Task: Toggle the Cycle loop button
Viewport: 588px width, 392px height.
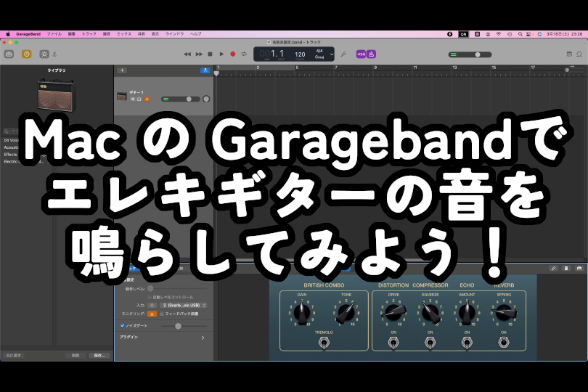Action: (244, 54)
